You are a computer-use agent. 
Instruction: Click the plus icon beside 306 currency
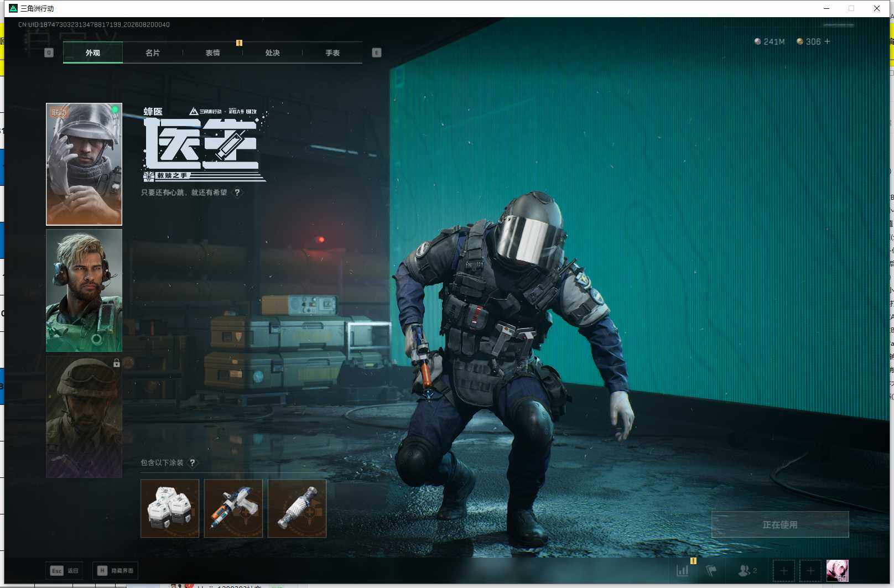pos(827,41)
